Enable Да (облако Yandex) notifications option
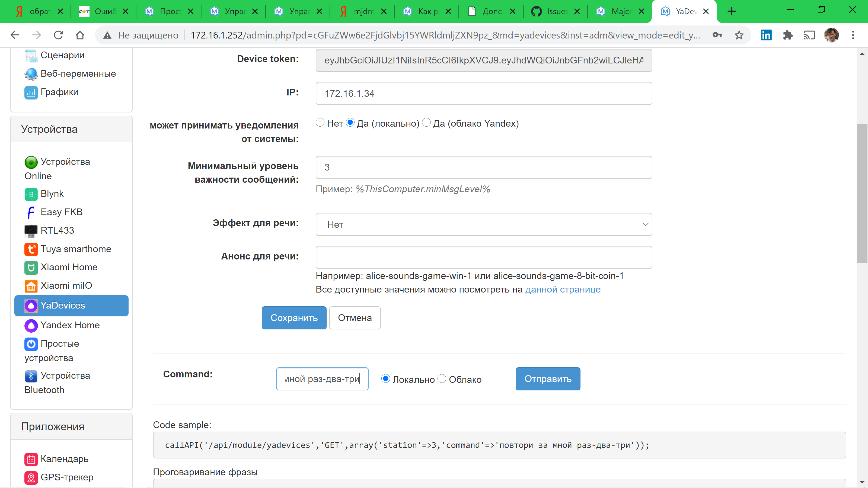The image size is (868, 488). 426,123
